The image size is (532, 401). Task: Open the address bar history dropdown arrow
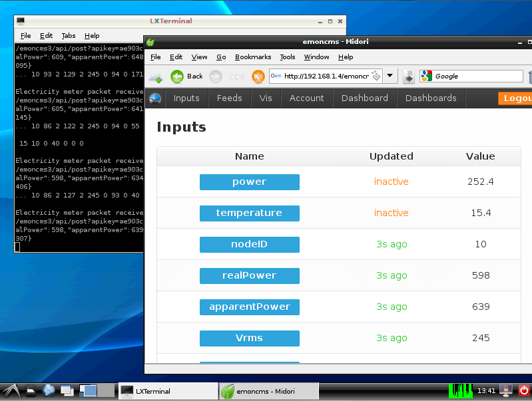pos(390,76)
